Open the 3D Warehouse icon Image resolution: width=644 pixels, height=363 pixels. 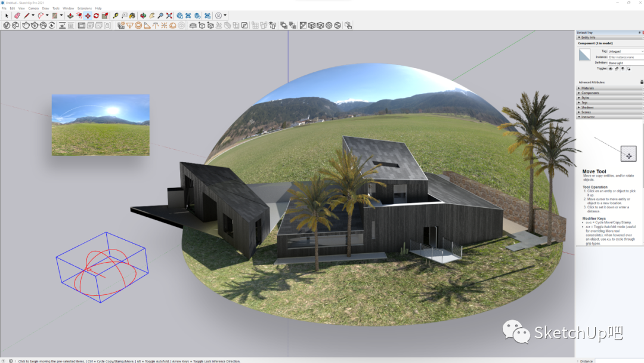[x=180, y=16]
